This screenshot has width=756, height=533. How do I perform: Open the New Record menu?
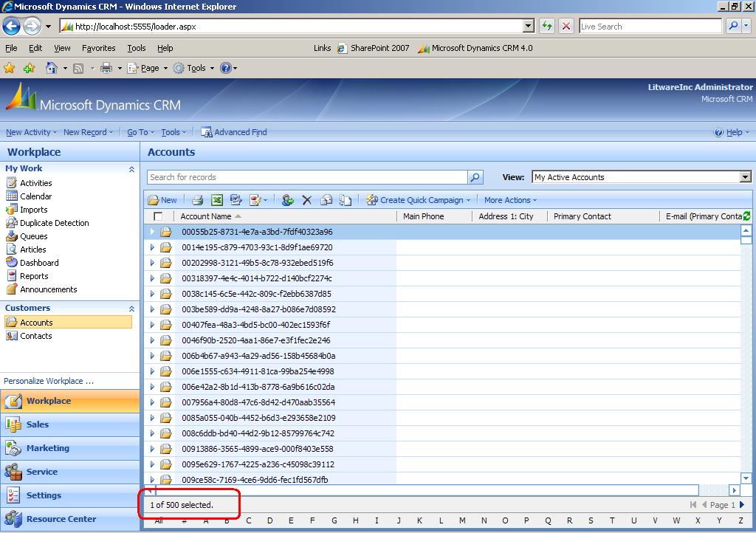pos(89,132)
